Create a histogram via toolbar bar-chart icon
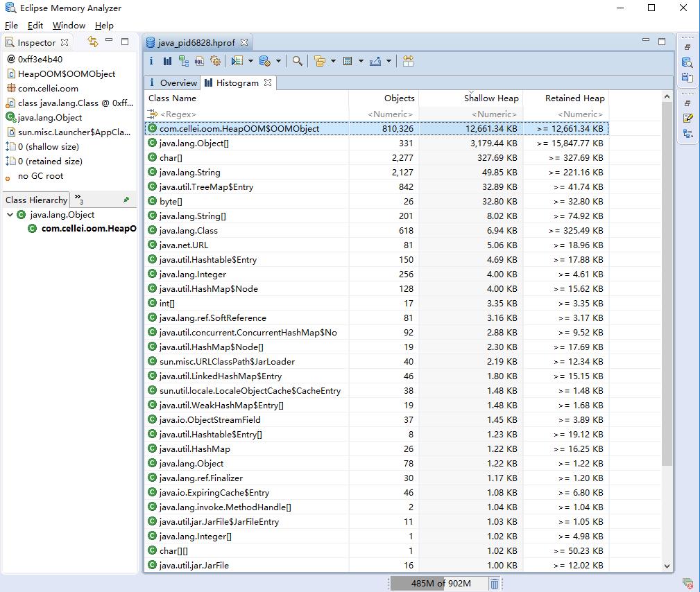The width and height of the screenshot is (700, 592). tap(167, 61)
